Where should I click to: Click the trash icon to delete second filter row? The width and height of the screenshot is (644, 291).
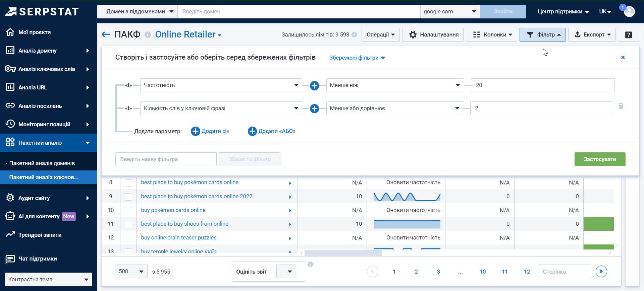(x=621, y=106)
